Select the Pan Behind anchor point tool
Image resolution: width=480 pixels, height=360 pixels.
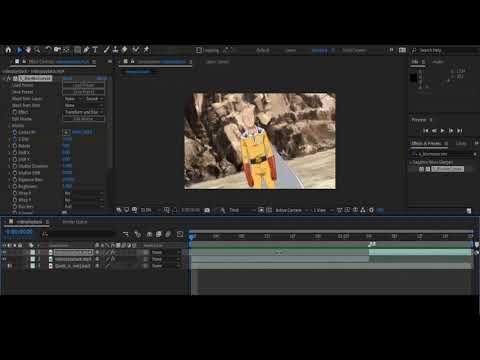coord(67,50)
